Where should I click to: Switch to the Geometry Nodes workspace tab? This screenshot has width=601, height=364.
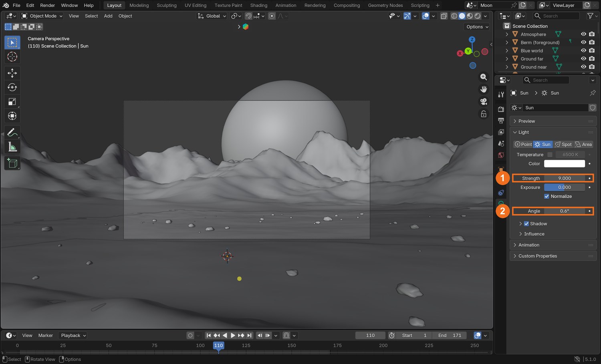pyautogui.click(x=385, y=5)
